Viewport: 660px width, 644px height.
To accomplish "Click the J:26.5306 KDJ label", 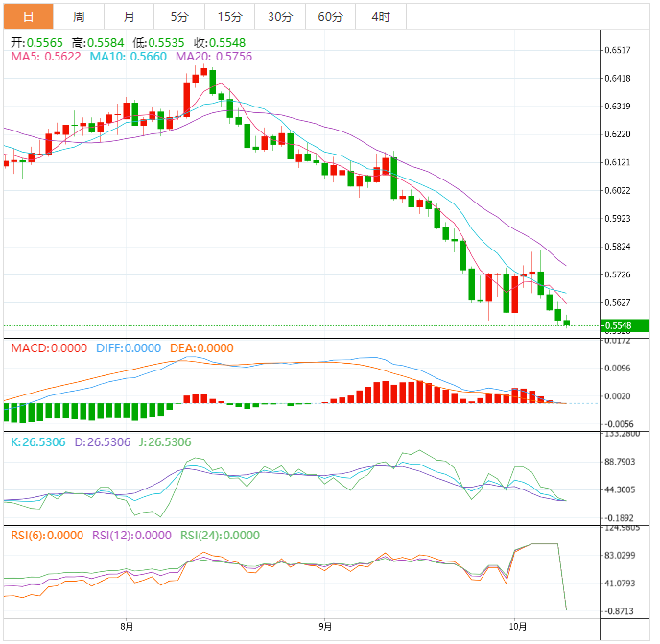I will click(x=165, y=442).
